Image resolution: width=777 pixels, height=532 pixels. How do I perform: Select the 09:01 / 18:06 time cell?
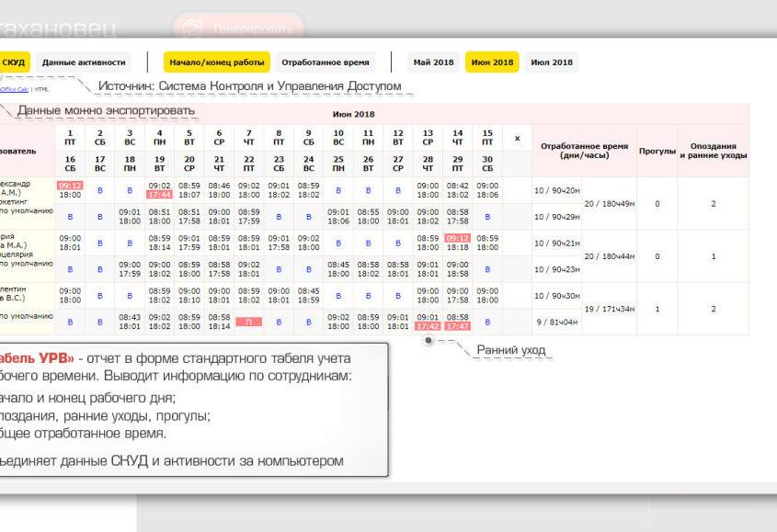coord(338,217)
